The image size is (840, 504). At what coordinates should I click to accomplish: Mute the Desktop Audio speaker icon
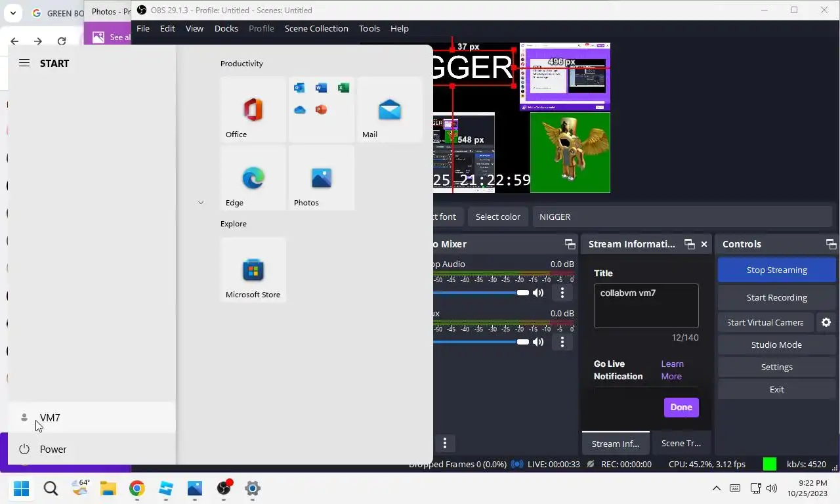(538, 293)
